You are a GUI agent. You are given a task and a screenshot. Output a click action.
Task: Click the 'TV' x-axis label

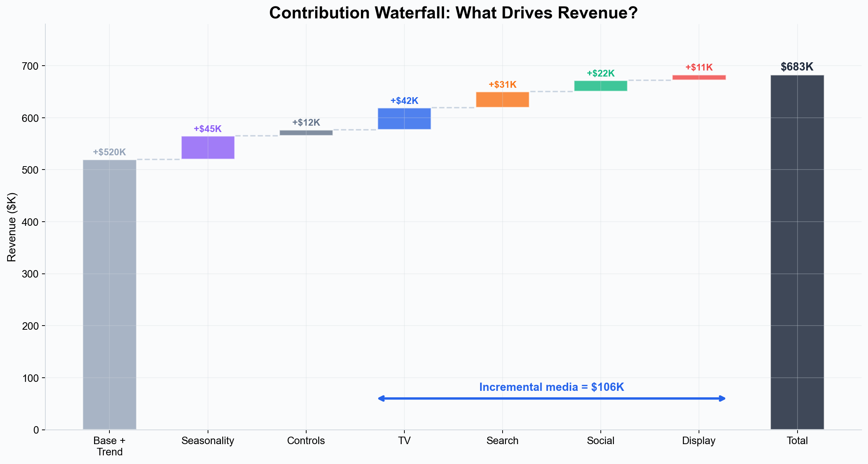click(x=404, y=441)
